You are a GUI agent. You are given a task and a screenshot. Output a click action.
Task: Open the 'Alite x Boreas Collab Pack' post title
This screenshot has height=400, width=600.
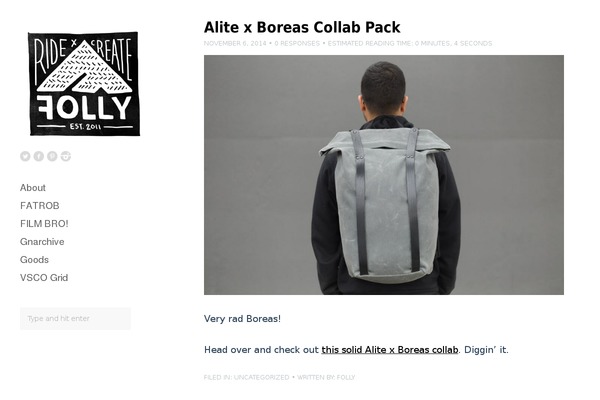(x=302, y=28)
